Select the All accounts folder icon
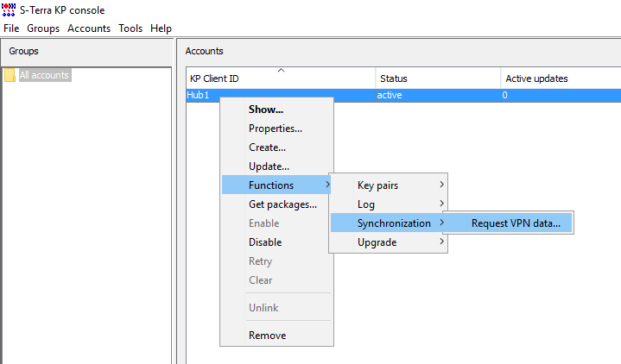This screenshot has width=621, height=364. [x=10, y=76]
